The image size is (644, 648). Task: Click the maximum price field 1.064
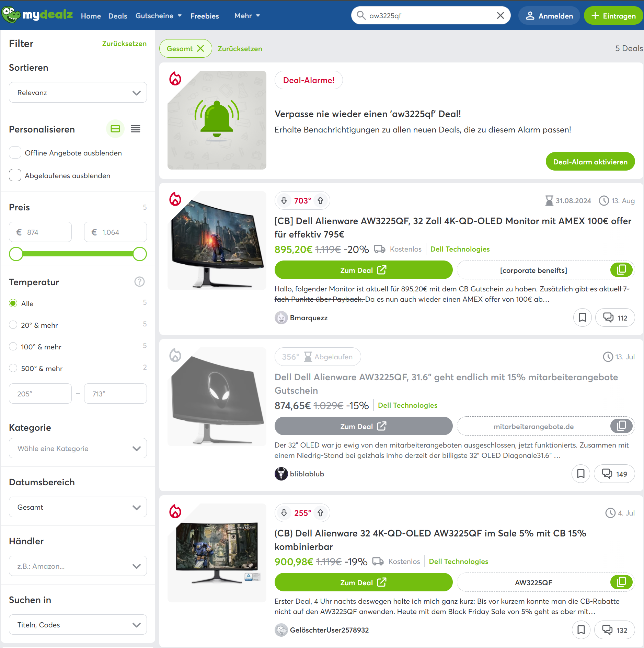(115, 232)
